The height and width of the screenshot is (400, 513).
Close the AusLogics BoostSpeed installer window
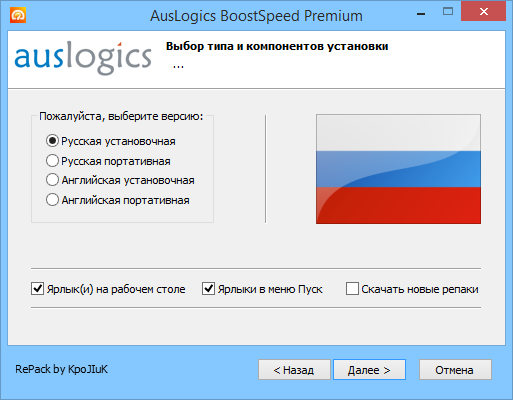(x=483, y=11)
